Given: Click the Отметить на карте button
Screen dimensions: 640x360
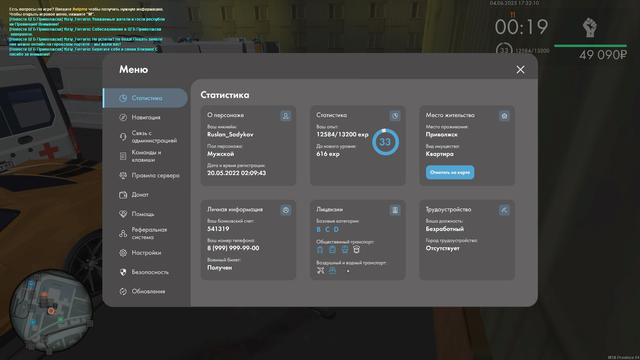Looking at the screenshot, I should [x=450, y=172].
